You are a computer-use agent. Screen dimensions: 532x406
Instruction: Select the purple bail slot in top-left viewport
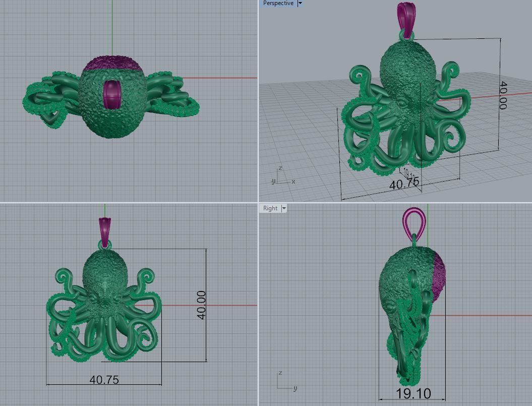(112, 95)
